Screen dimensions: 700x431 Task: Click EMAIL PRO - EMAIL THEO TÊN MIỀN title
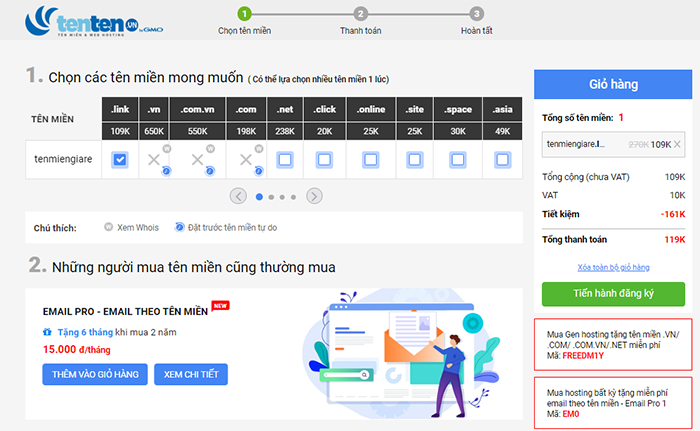pyautogui.click(x=125, y=312)
